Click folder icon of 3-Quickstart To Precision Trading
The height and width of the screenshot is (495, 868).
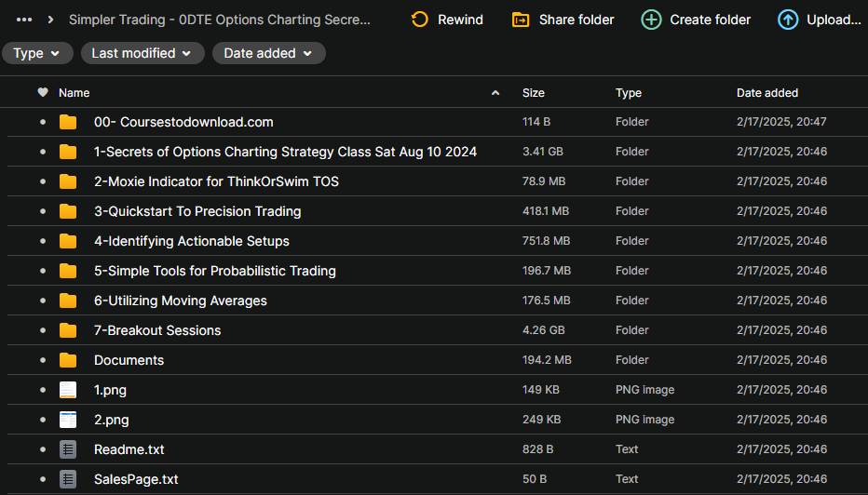pyautogui.click(x=68, y=211)
